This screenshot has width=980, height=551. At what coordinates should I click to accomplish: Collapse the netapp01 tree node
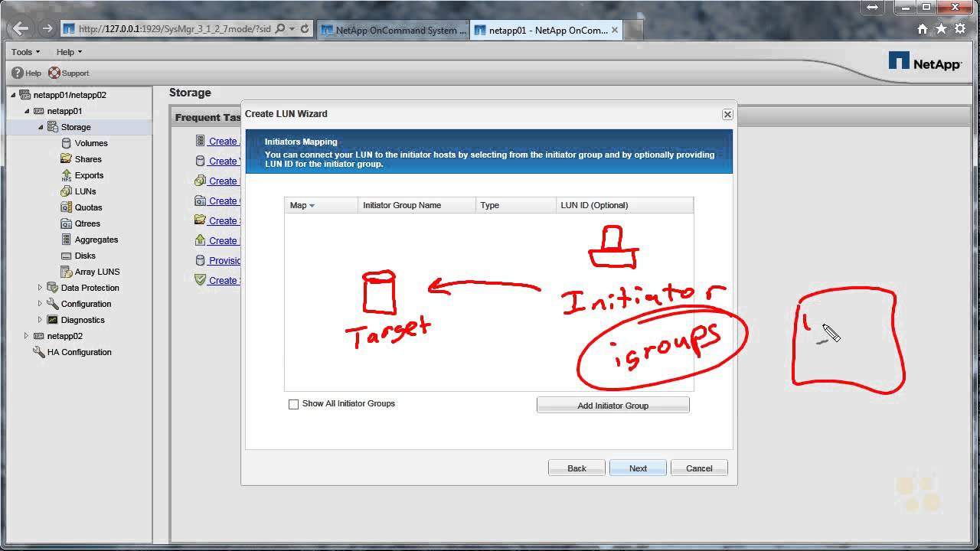28,111
